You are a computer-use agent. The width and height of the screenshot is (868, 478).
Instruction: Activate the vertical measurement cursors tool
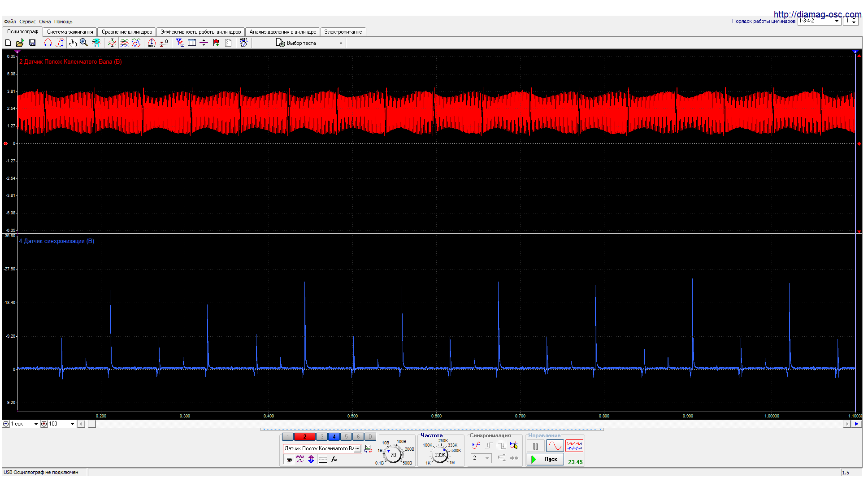pyautogui.click(x=60, y=43)
